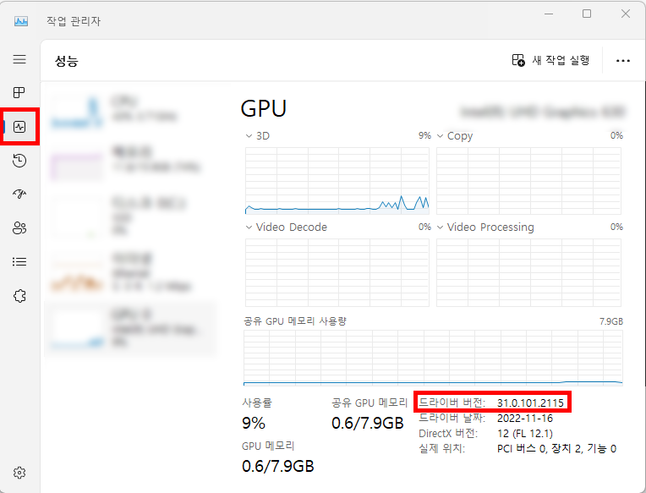Screen dimensions: 646x493
Task: Open the 3D engine graph dropdown
Action: coord(257,136)
